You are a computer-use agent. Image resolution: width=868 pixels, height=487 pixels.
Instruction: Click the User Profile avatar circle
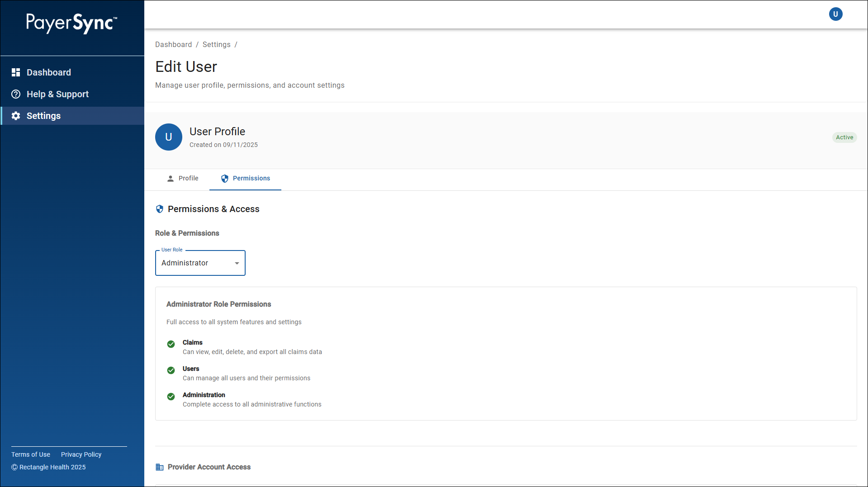[x=168, y=137]
